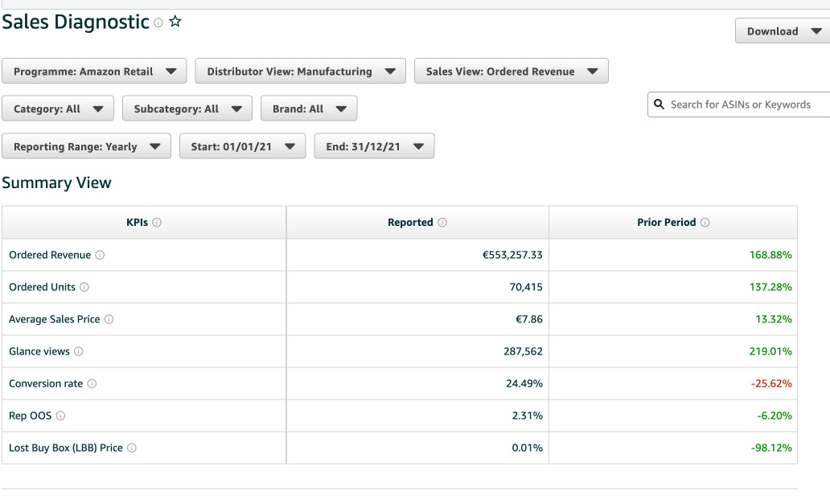Click the Download button
This screenshot has width=830, height=504.
(x=782, y=31)
